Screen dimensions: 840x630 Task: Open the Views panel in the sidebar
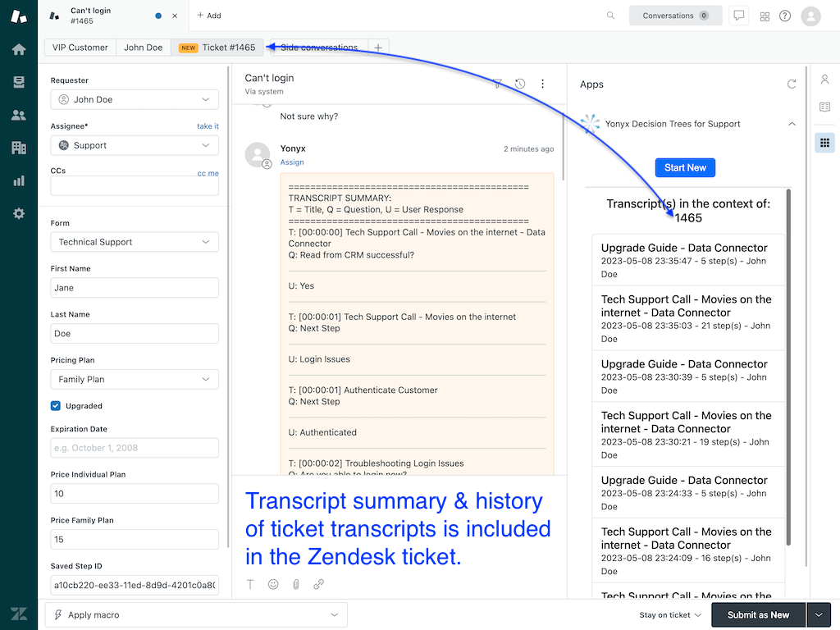(x=18, y=82)
